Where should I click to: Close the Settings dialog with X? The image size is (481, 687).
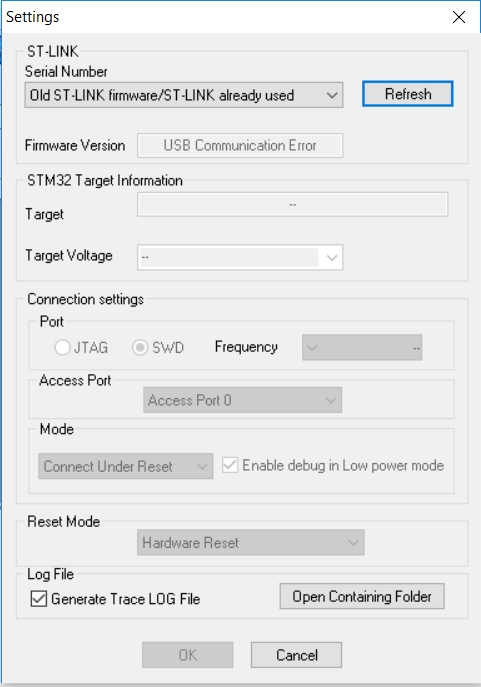pyautogui.click(x=459, y=17)
